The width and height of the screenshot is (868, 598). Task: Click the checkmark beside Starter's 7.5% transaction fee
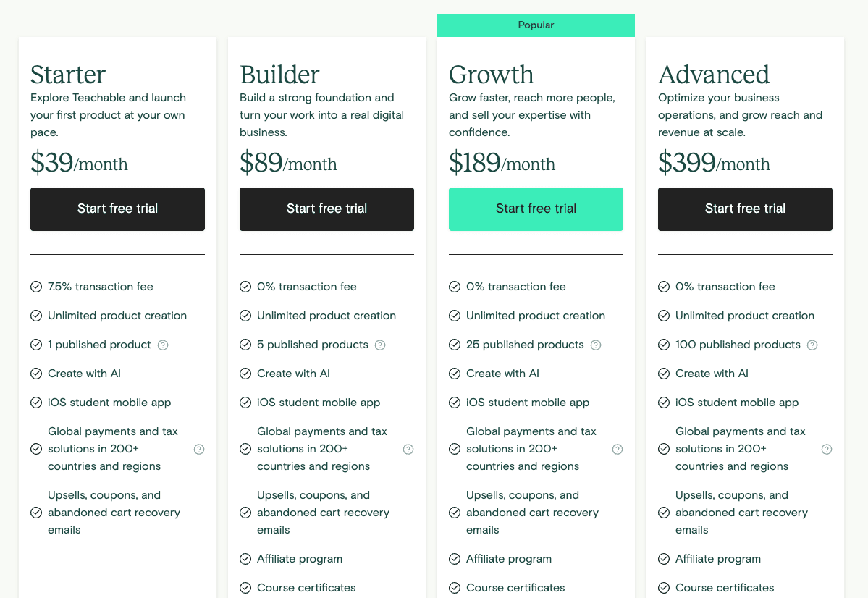pyautogui.click(x=36, y=287)
